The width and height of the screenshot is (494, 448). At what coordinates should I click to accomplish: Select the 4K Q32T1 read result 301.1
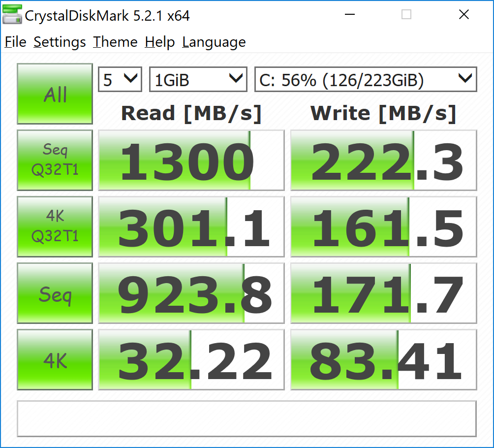[x=191, y=226]
